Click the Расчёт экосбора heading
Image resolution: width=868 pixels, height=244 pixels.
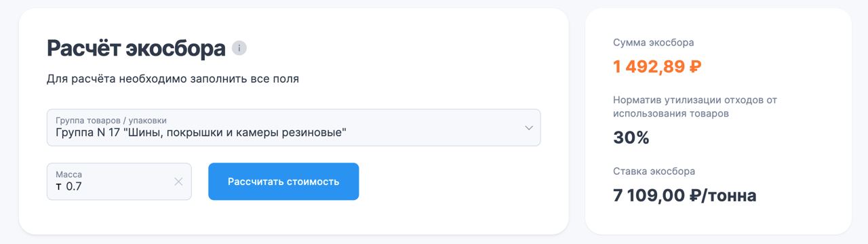[136, 49]
